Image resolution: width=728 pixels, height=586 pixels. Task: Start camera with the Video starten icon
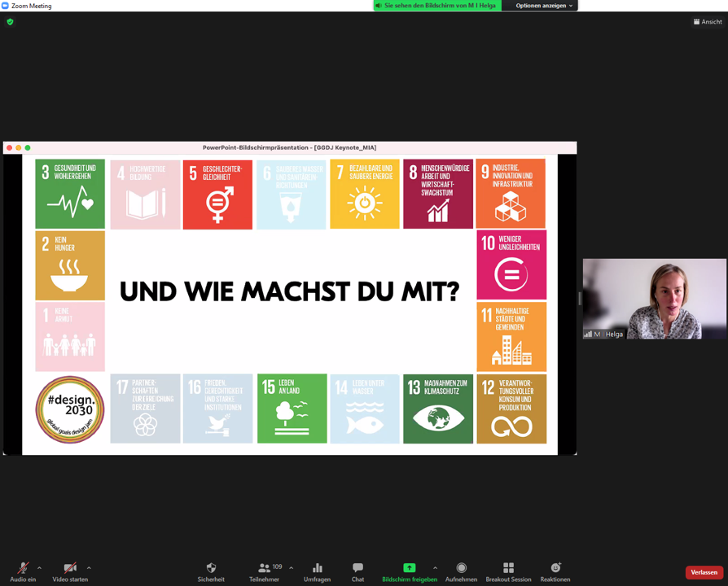70,567
